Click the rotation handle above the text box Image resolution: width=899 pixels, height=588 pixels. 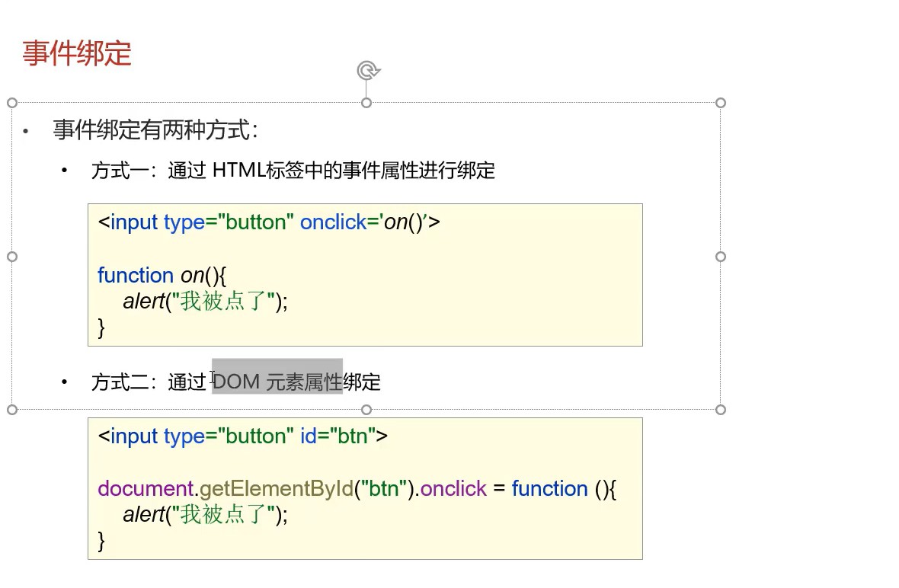(367, 71)
